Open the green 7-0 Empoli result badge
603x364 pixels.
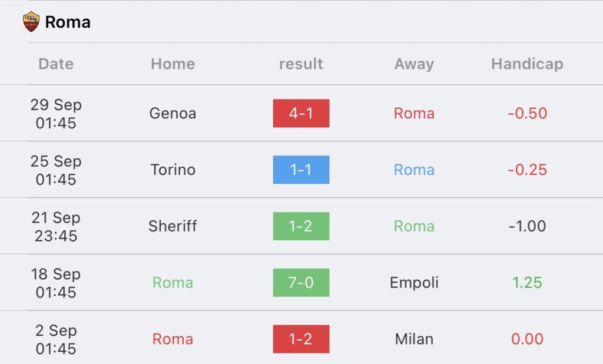coord(301,283)
